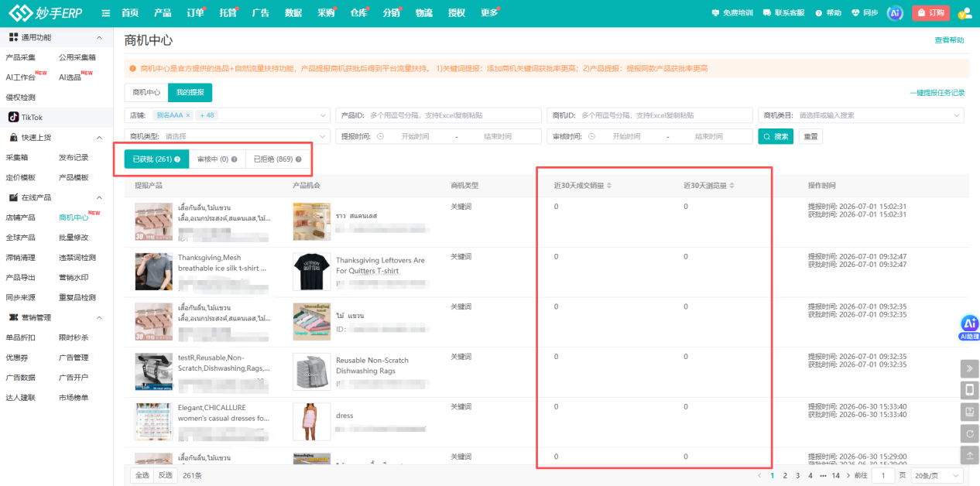Open the AI助理 floating assistant icon
This screenshot has height=486, width=980.
coord(969,327)
